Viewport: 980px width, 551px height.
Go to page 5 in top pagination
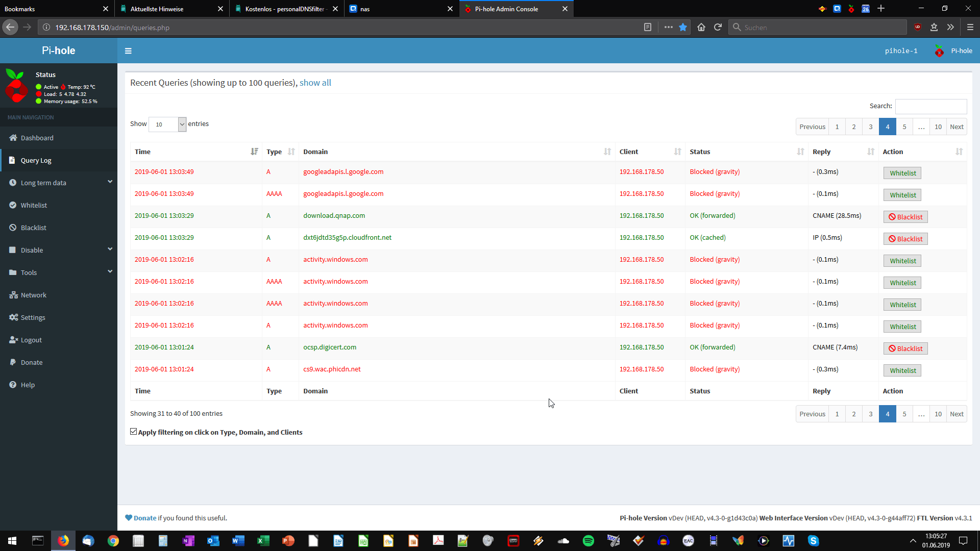pyautogui.click(x=904, y=127)
